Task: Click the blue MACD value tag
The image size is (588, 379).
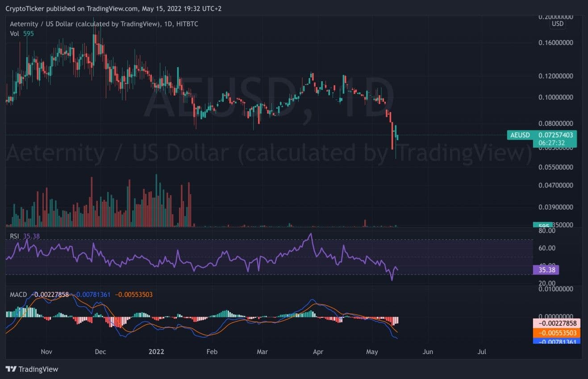Action: [x=557, y=342]
